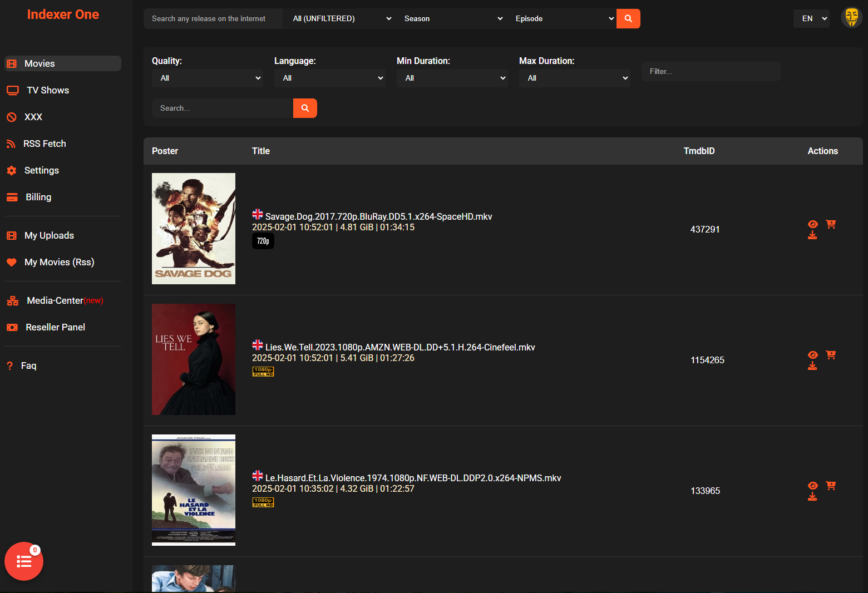868x593 pixels.
Task: Click the TV Shows monitor icon
Action: pyautogui.click(x=13, y=90)
